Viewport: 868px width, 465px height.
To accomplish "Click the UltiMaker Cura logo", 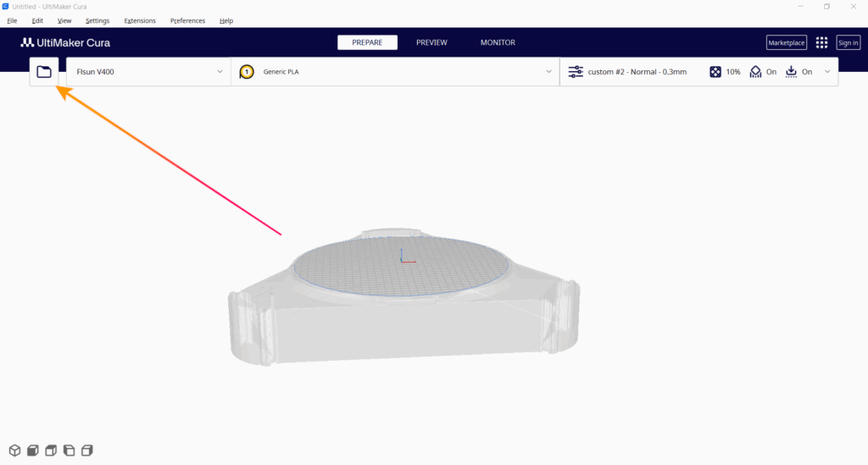I will [65, 42].
